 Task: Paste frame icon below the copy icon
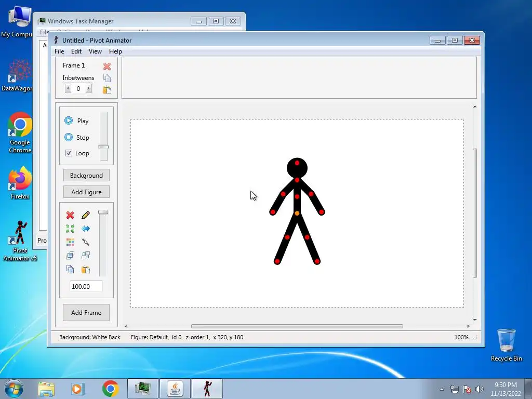coord(107,89)
